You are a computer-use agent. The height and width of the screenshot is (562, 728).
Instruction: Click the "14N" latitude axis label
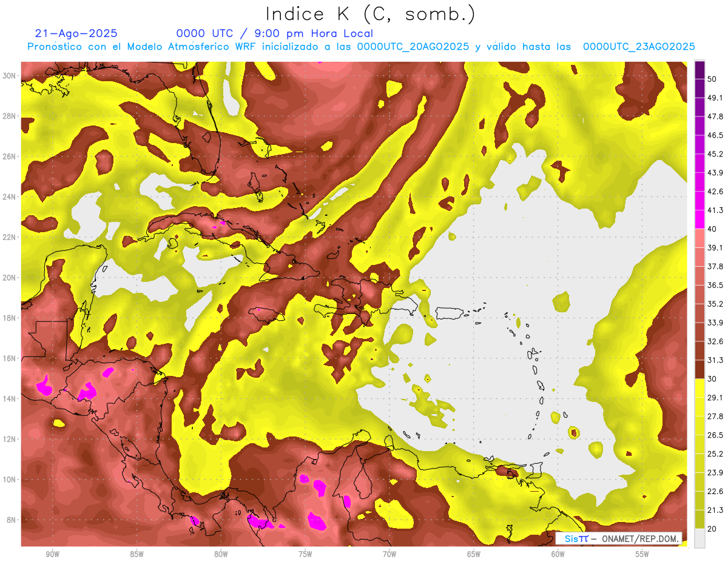pos(9,399)
